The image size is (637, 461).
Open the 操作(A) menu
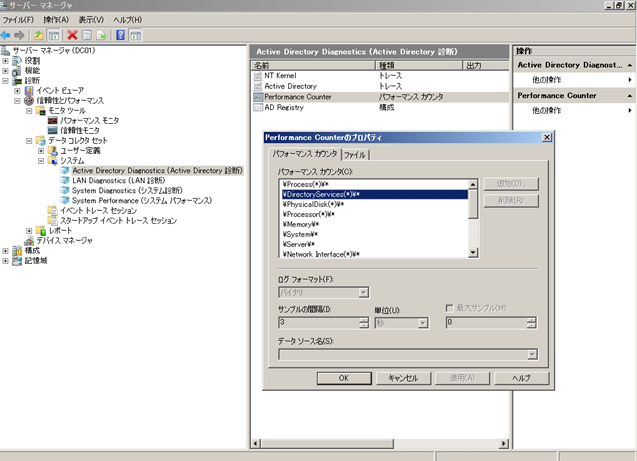(56, 19)
